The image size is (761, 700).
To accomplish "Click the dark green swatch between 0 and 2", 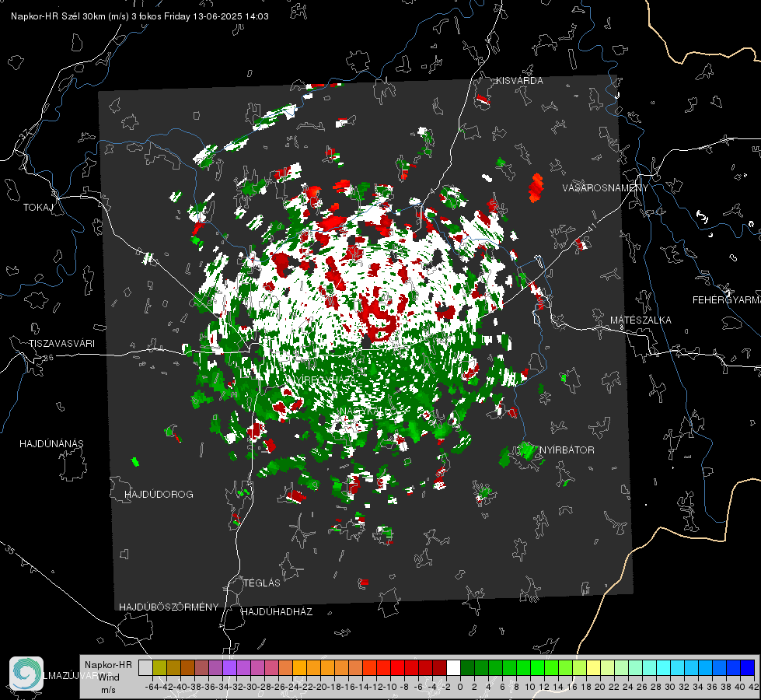I will [x=467, y=667].
